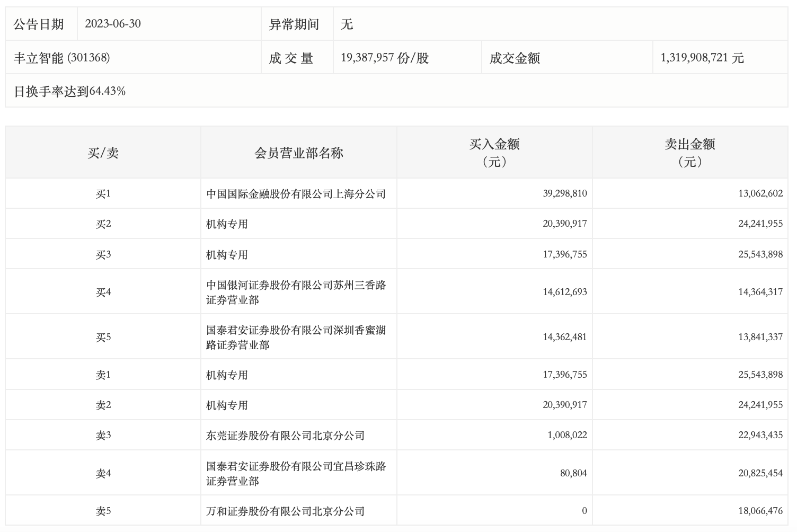
Task: Select 25,543,898 in the 买3 row
Action: coord(760,254)
